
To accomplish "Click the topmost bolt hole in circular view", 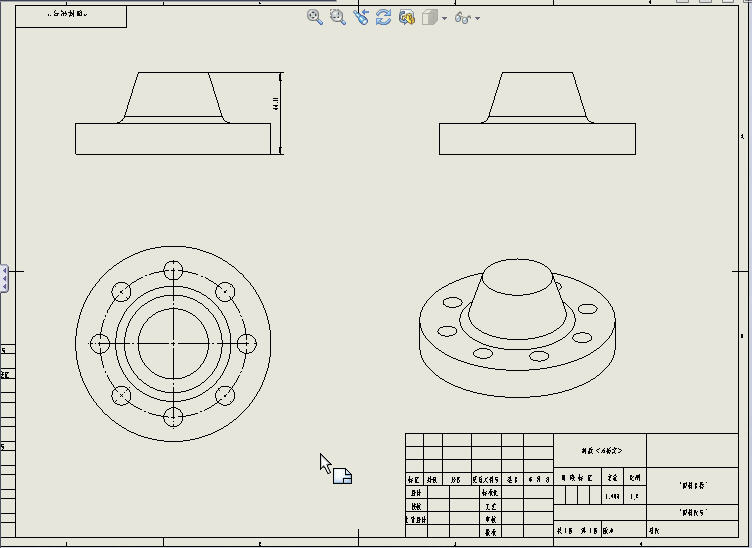I will click(x=173, y=270).
